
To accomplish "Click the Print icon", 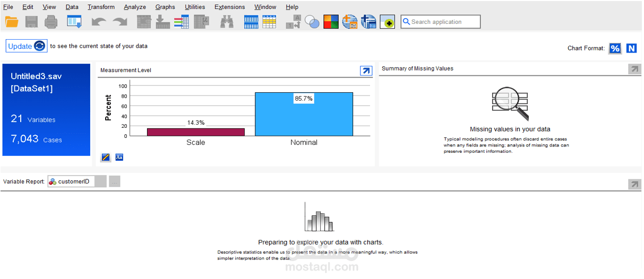I will (x=51, y=22).
